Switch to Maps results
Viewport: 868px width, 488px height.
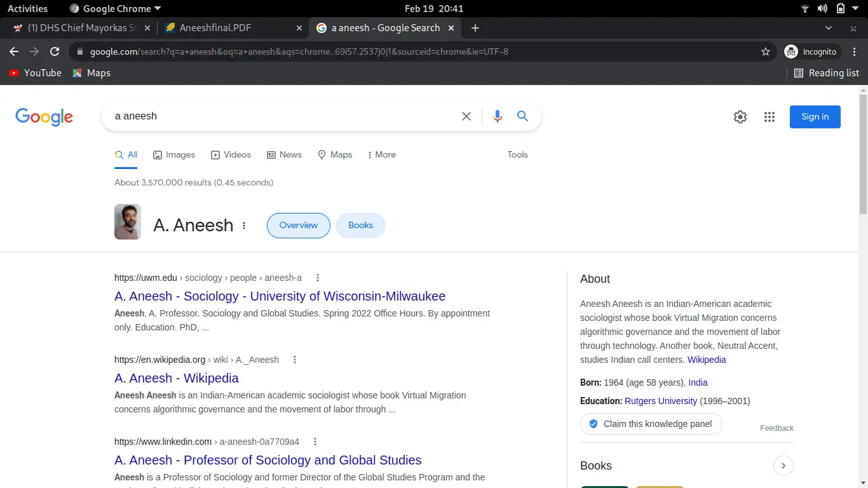[x=335, y=155]
